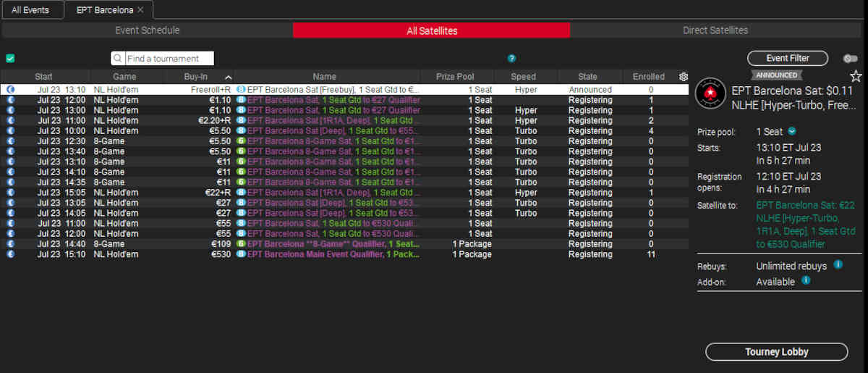Click the €2.20+R buy-in cell
This screenshot has height=373, width=868.
[214, 121]
